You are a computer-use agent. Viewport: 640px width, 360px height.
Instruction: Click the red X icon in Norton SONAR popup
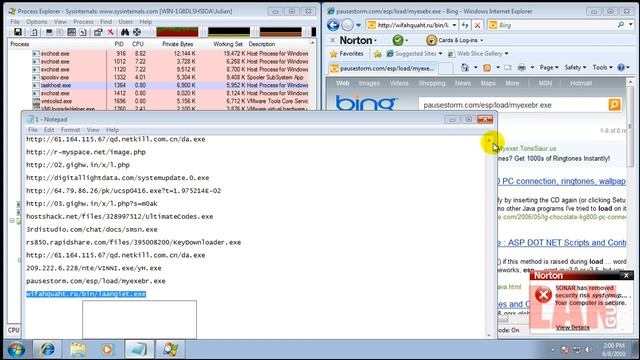coord(543,294)
